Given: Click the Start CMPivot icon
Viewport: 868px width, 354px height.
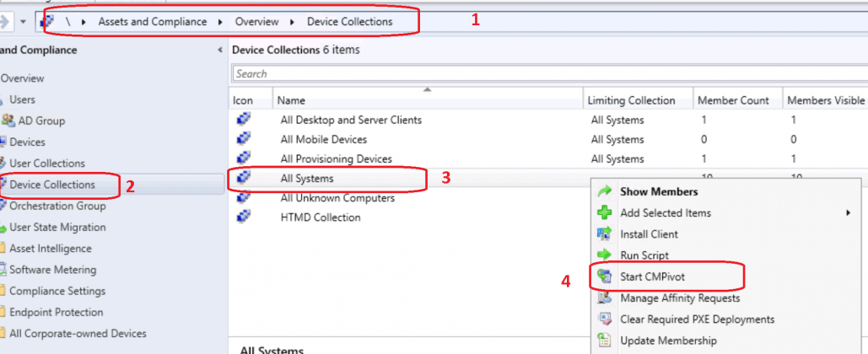Looking at the screenshot, I should [604, 276].
